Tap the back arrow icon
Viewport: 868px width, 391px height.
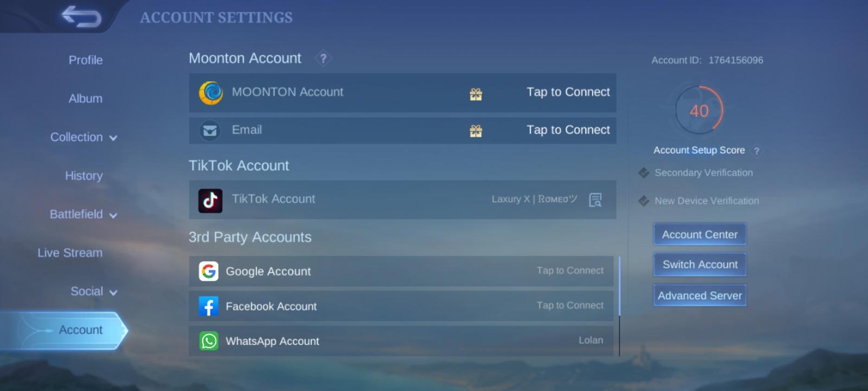(x=81, y=17)
